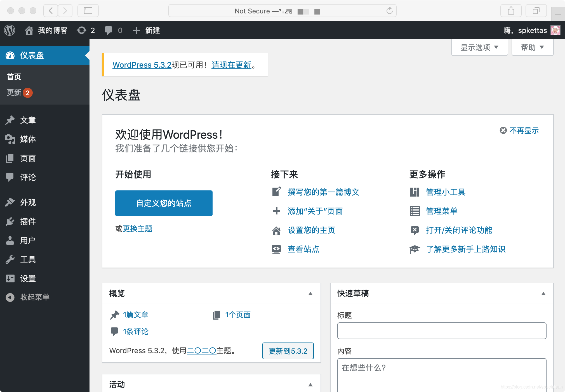Click Safari's share icon
This screenshot has height=392, width=565.
coord(511,11)
